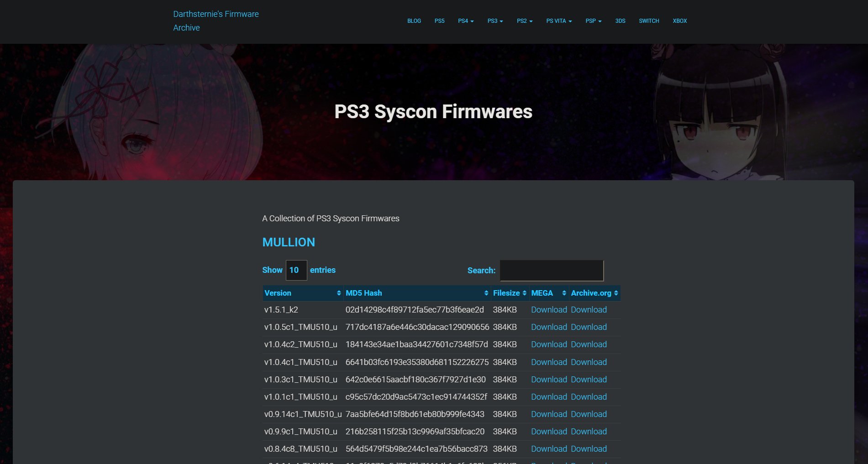Select hash 7aa5bfe64d15f8bd61eb80b999fe4343
The width and height of the screenshot is (868, 464).
pyautogui.click(x=415, y=414)
